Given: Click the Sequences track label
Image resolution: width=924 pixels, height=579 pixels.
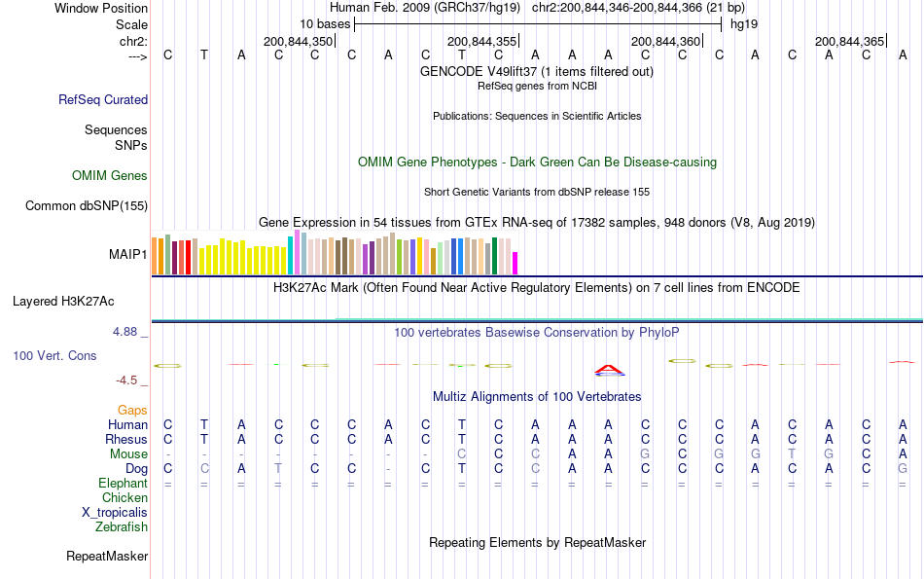Looking at the screenshot, I should point(116,129).
